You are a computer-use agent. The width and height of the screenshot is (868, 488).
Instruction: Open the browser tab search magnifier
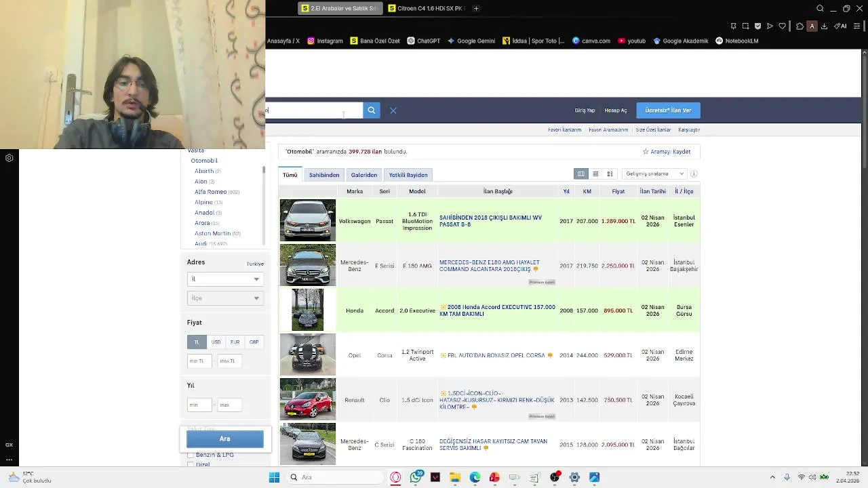pyautogui.click(x=820, y=8)
